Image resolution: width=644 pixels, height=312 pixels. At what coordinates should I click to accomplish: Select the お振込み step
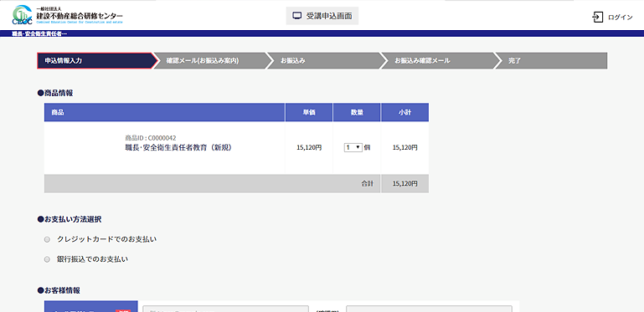324,61
